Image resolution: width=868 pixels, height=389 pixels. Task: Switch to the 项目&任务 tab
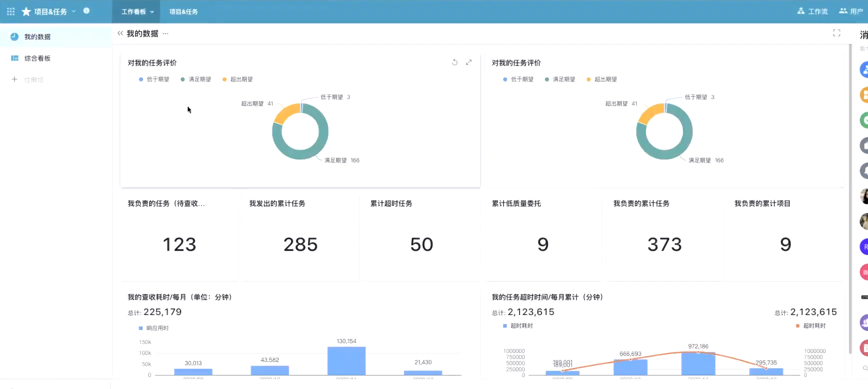coord(184,11)
